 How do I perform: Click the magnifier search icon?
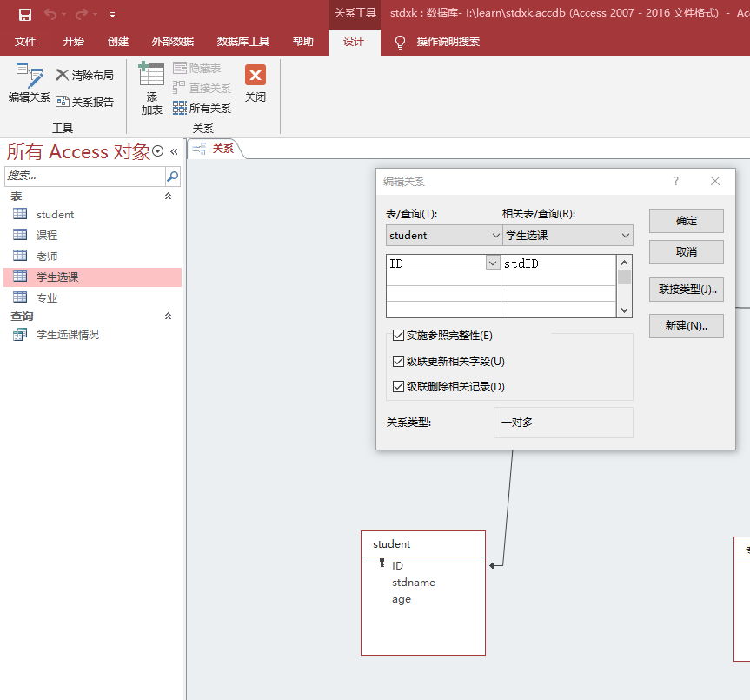(x=173, y=176)
